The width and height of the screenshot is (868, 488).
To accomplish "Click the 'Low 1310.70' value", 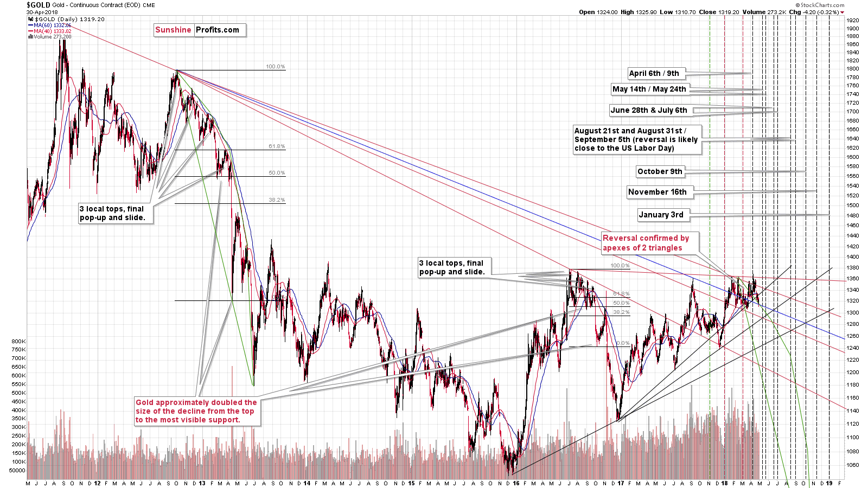I will 678,12.
